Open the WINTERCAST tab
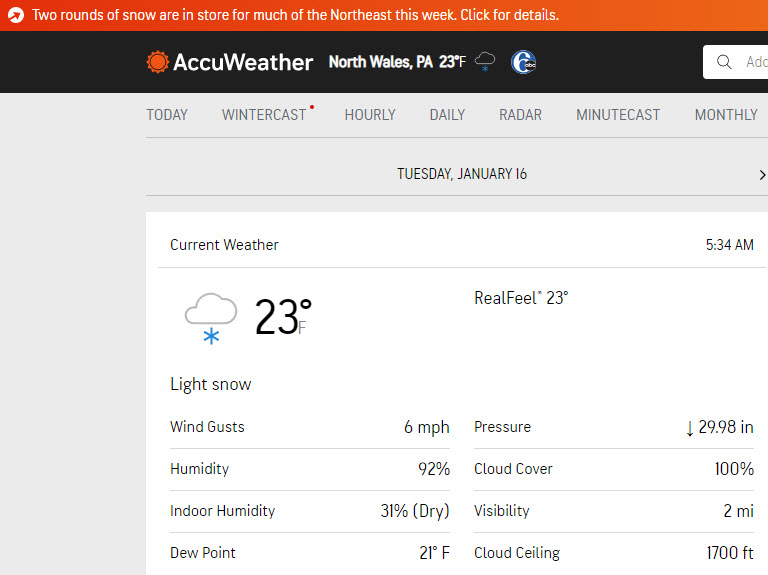 [x=264, y=115]
